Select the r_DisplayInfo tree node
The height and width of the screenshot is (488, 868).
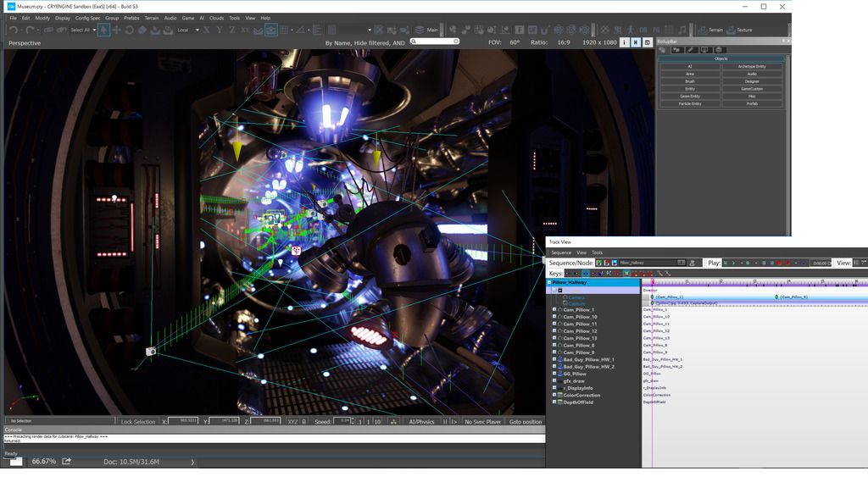[578, 388]
